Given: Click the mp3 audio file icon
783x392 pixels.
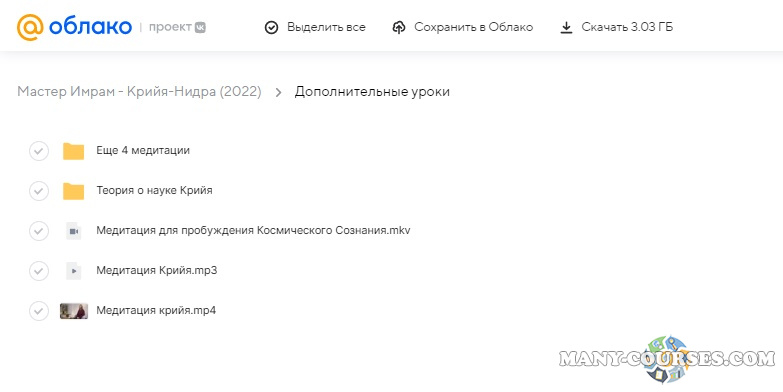Looking at the screenshot, I should coord(73,271).
